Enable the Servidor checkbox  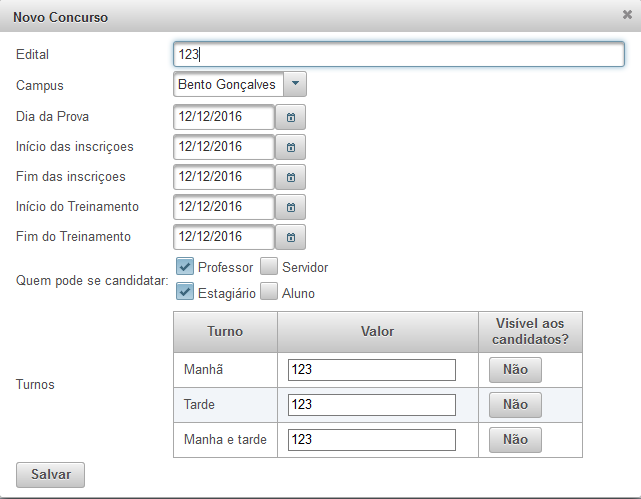coord(269,266)
